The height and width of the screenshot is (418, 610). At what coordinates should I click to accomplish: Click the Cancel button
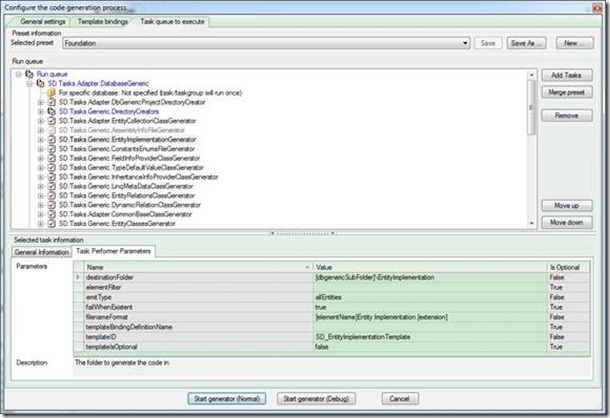pyautogui.click(x=400, y=399)
